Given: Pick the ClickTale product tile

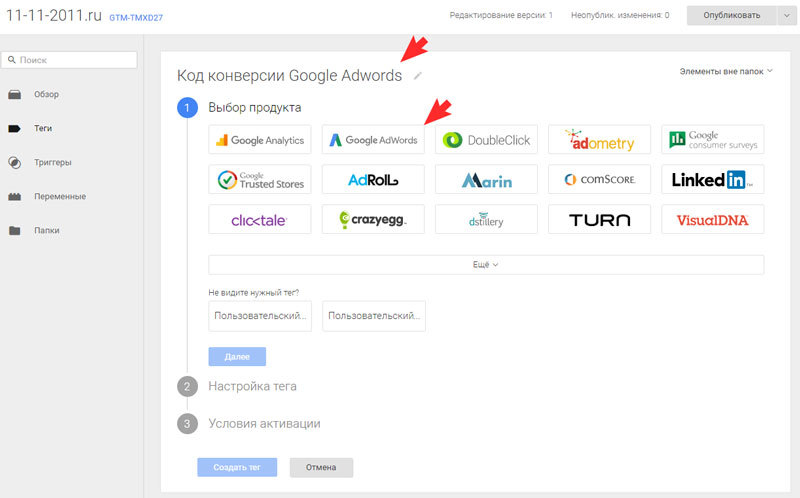Looking at the screenshot, I should coord(260,219).
